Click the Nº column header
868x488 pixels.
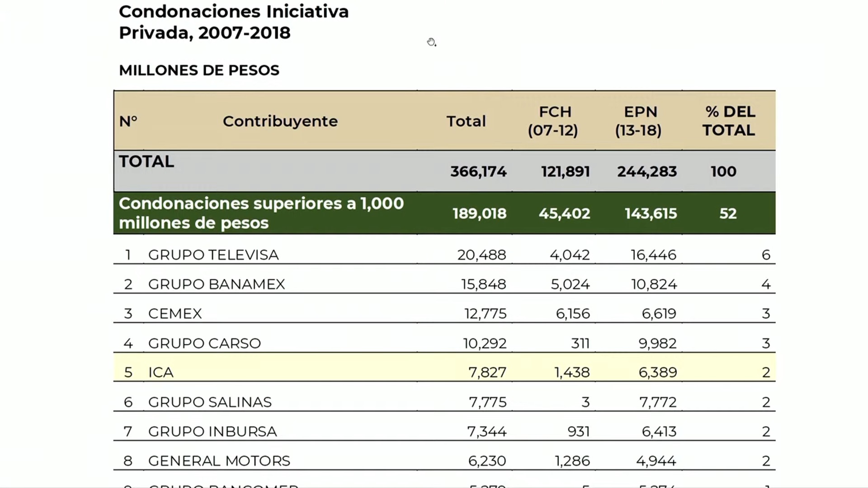point(128,121)
